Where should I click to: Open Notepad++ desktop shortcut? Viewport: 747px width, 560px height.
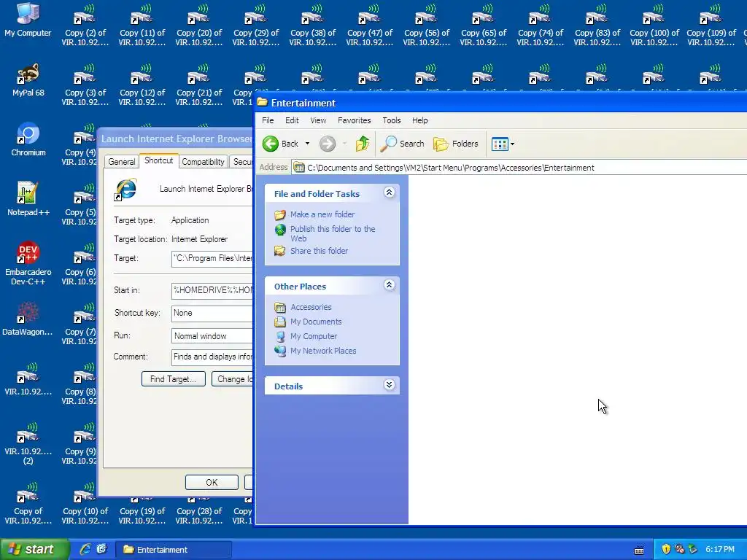point(28,200)
